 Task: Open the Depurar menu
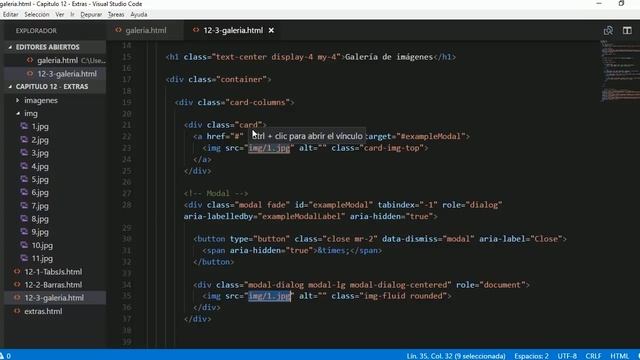[91, 14]
